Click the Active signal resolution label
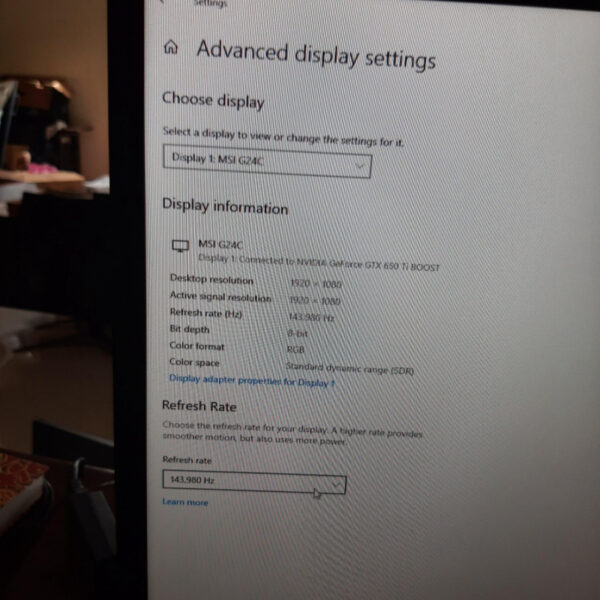 (x=221, y=297)
